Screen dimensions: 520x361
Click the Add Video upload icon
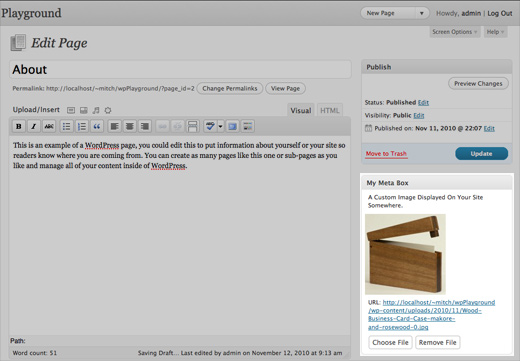point(84,110)
